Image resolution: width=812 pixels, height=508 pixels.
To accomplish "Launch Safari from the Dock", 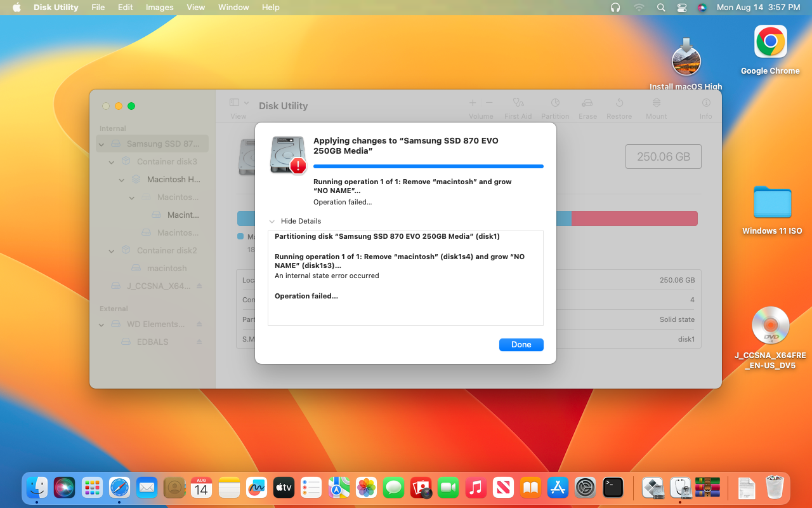I will [119, 488].
